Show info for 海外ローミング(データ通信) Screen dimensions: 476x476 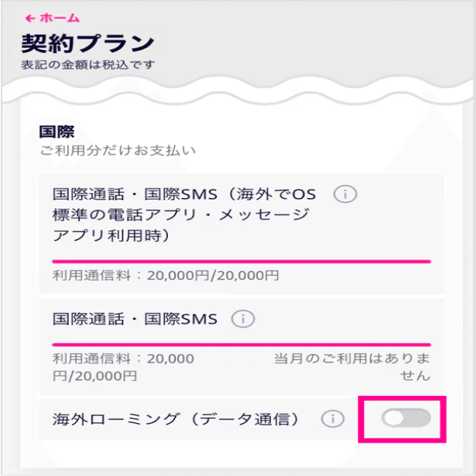coord(333,419)
